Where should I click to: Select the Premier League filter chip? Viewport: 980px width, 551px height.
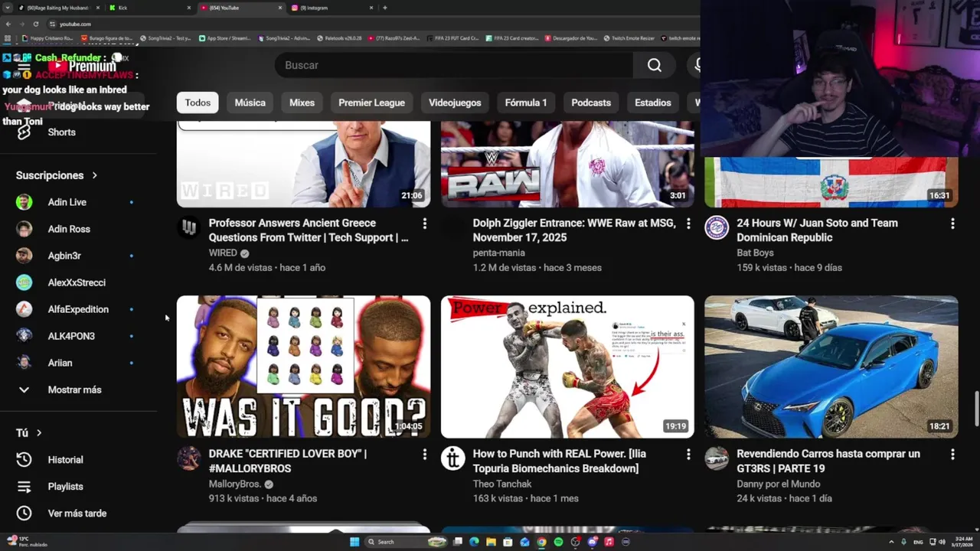pyautogui.click(x=371, y=103)
